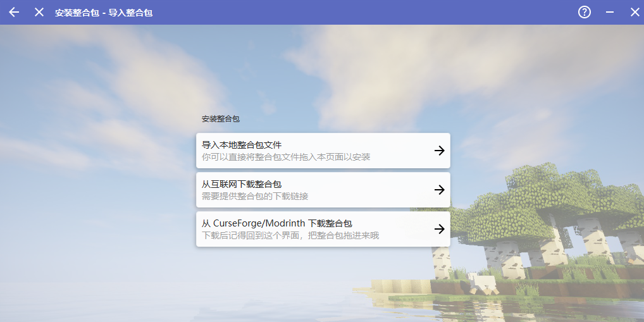Screen dimensions: 644x322
Task: Close the launcher window from top-right X
Action: click(x=635, y=12)
